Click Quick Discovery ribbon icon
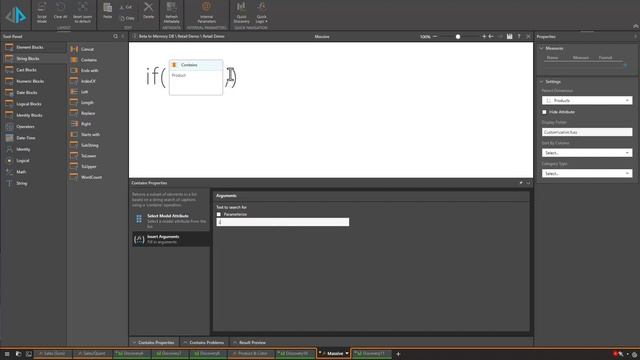Viewport: 640px width, 360px height. pos(241,12)
